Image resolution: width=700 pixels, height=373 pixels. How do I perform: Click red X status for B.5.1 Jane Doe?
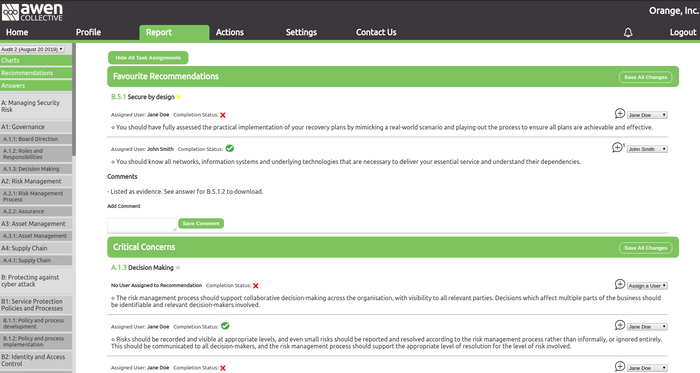[x=223, y=115]
